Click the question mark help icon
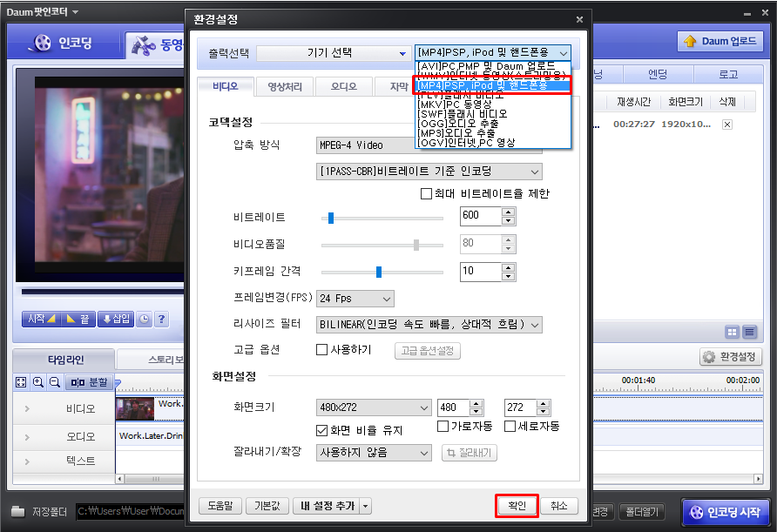 click(161, 319)
